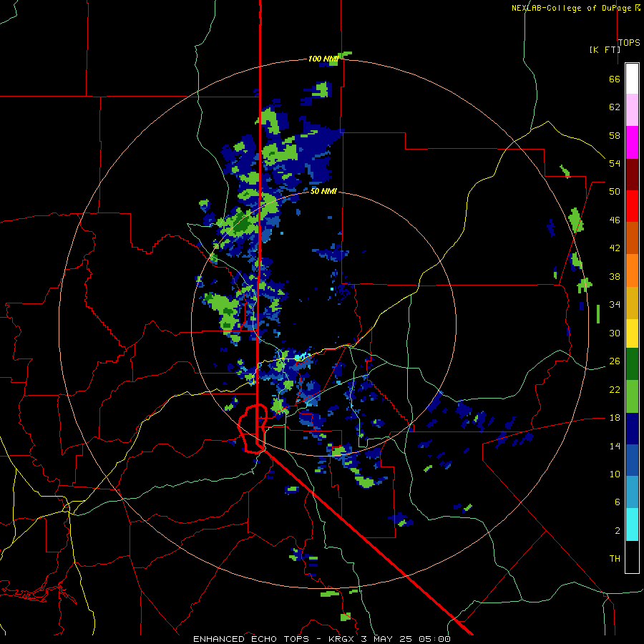The width and height of the screenshot is (644, 644).
Task: Click the "10" legend value
Action: pyautogui.click(x=615, y=474)
